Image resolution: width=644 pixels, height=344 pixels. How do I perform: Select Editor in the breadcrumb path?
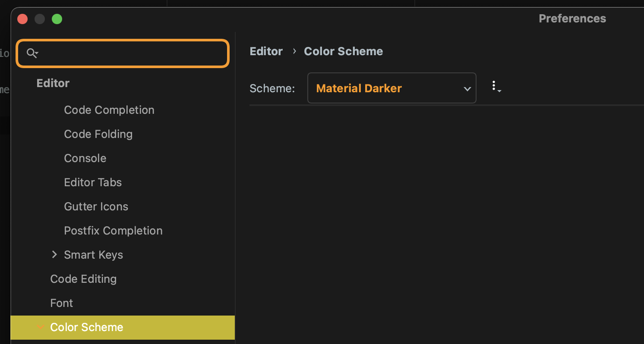[x=266, y=51]
